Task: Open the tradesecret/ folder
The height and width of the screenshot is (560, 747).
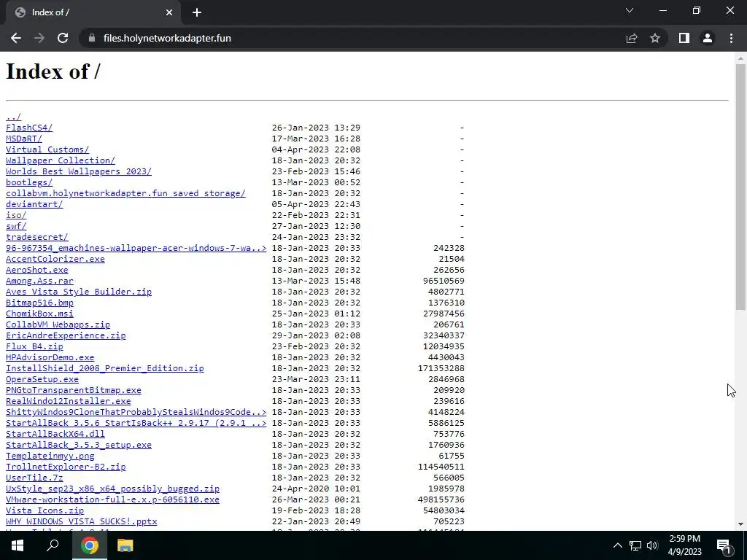Action: 37,237
